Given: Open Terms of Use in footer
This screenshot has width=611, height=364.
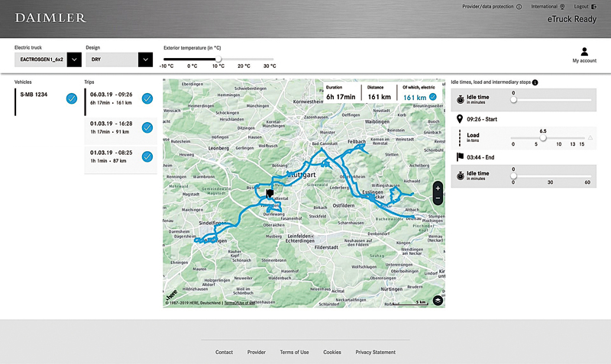Looking at the screenshot, I should coord(294,353).
